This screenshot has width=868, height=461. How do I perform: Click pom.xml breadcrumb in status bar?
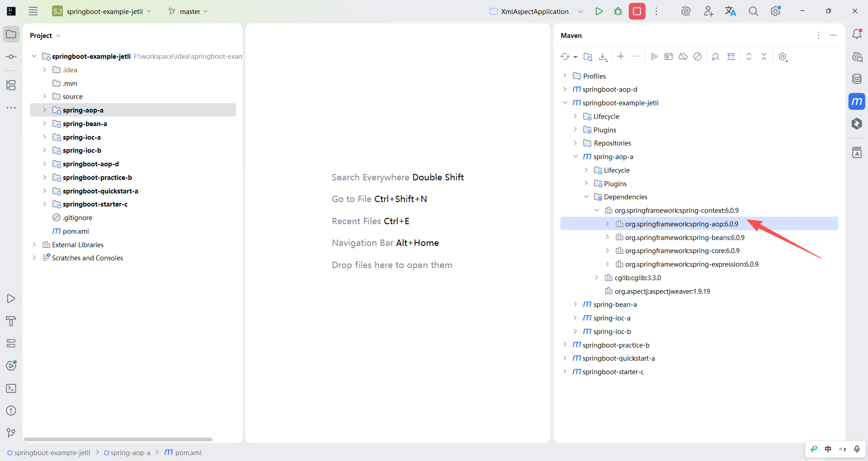pos(183,452)
